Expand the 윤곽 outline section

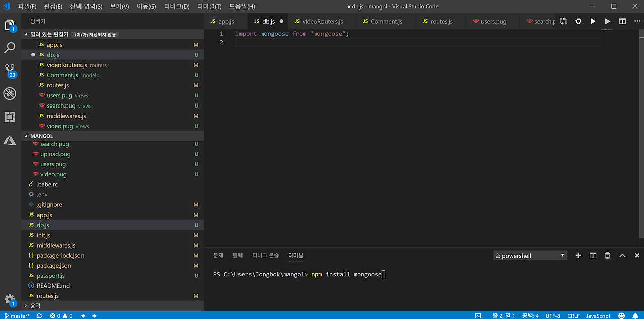(113, 305)
